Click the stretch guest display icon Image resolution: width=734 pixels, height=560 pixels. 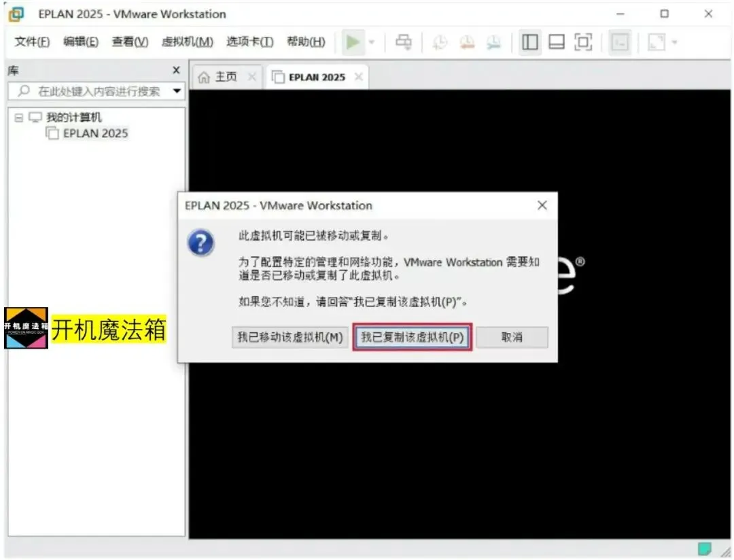click(657, 42)
